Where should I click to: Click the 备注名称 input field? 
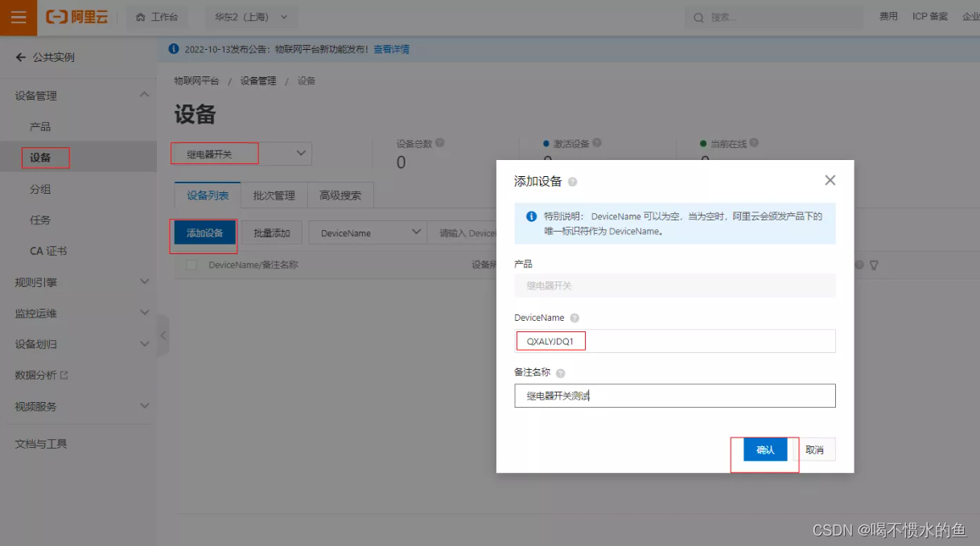[x=674, y=395]
